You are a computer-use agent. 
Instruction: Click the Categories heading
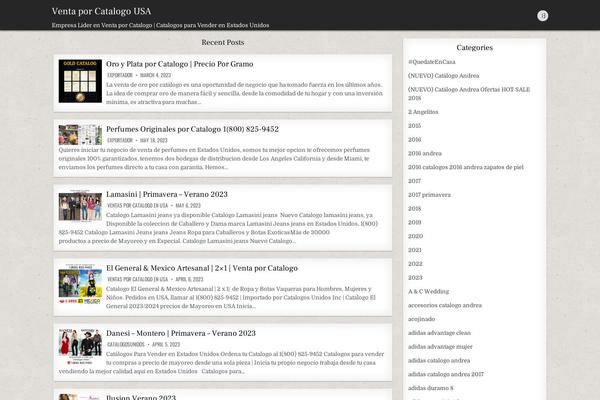(474, 47)
